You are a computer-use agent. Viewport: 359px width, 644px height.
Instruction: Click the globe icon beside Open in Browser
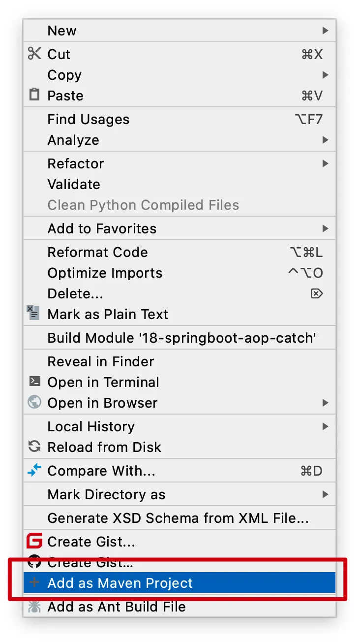point(34,402)
